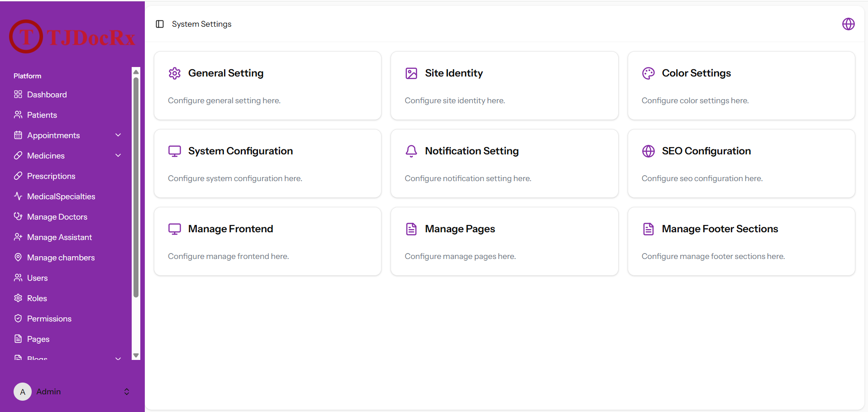Click the Admin avatar circle
This screenshot has height=412, width=868.
(x=23, y=392)
